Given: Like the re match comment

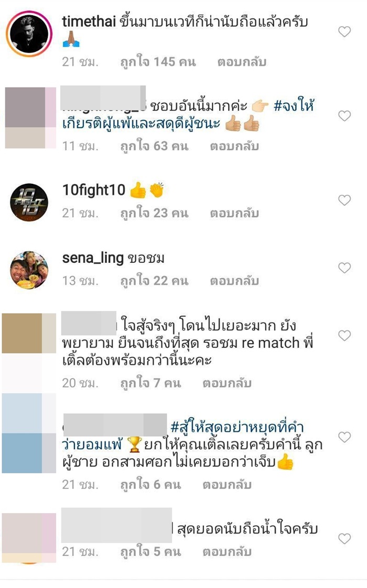Looking at the screenshot, I should point(344,335).
